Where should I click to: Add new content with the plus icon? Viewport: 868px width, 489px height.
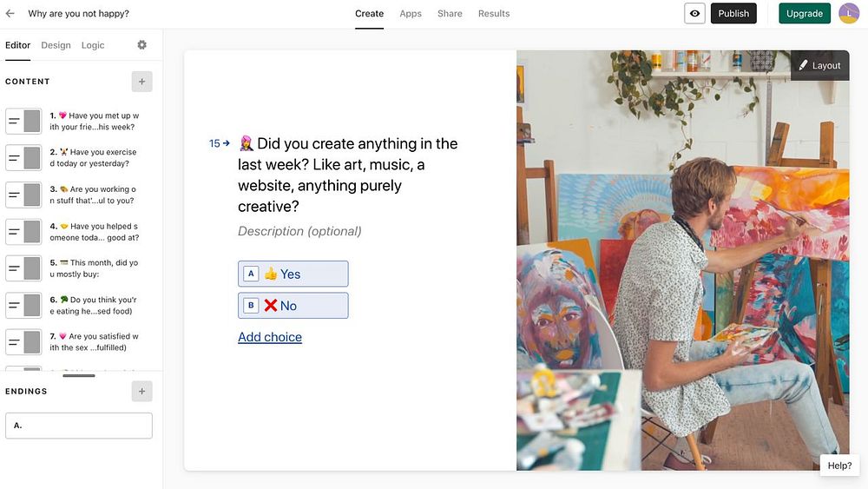(141, 82)
